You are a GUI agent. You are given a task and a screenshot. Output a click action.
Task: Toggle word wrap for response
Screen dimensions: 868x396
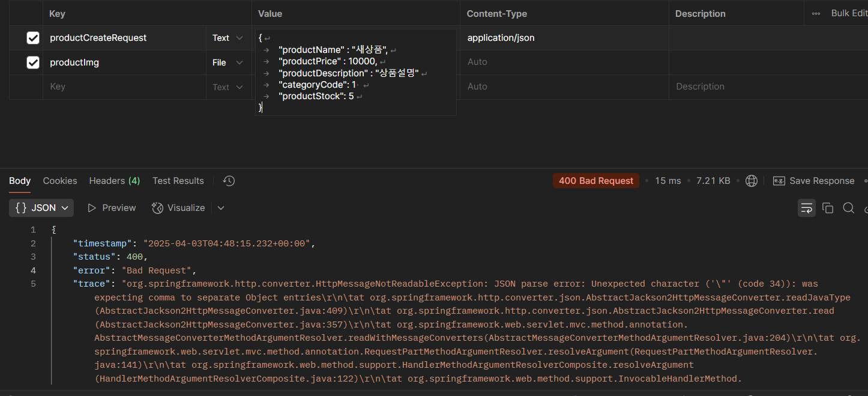(807, 208)
